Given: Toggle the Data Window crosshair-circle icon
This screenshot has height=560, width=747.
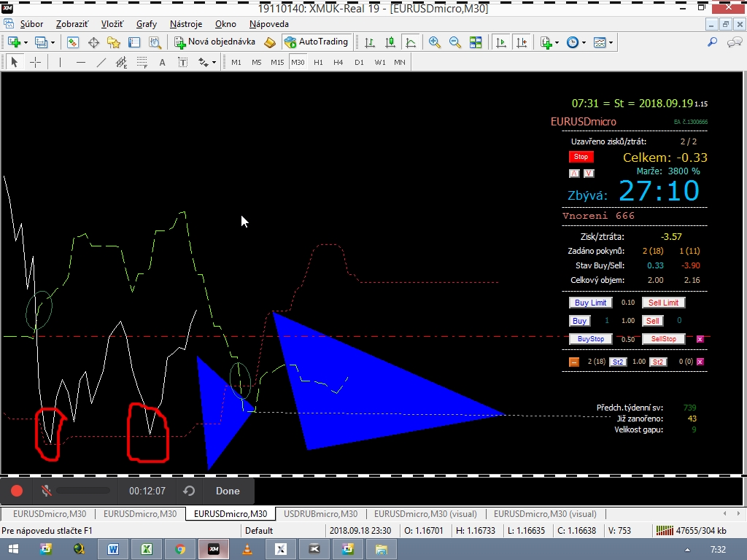Looking at the screenshot, I should coord(93,42).
